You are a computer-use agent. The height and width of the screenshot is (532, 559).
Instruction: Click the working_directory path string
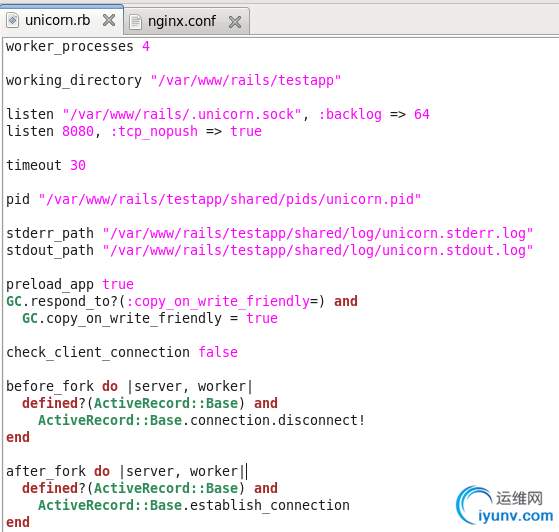(x=246, y=80)
